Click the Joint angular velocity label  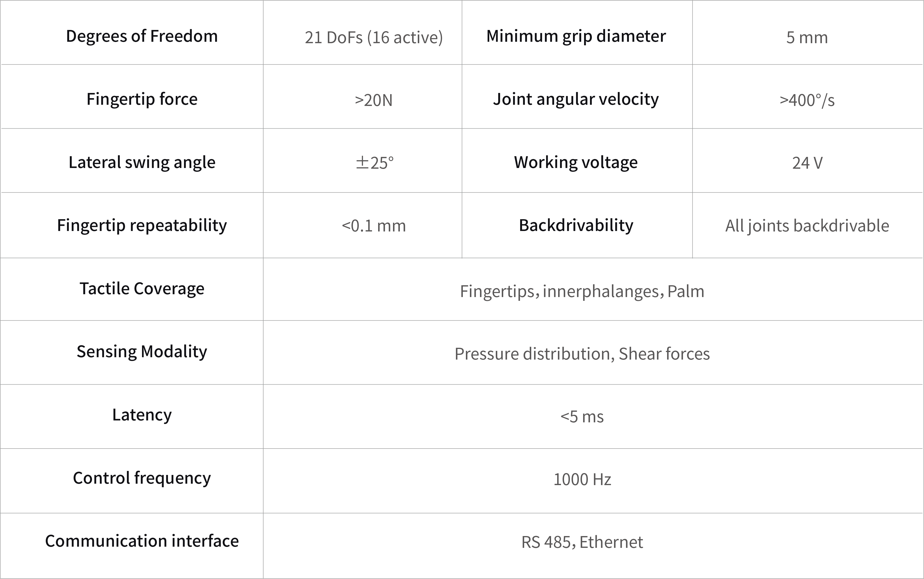pos(576,99)
